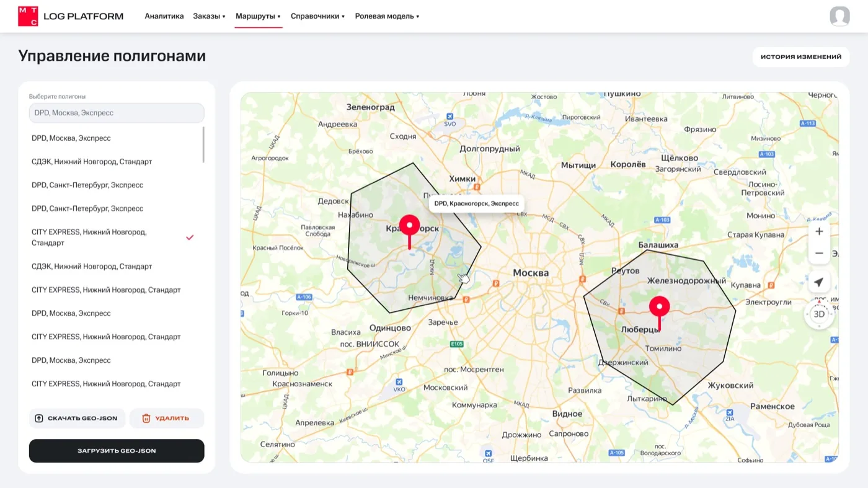Switch the map to 3D view
This screenshot has width=868, height=488.
819,314
